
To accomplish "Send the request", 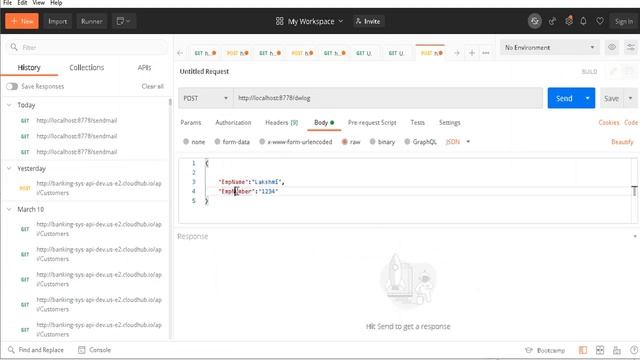I will click(x=564, y=98).
